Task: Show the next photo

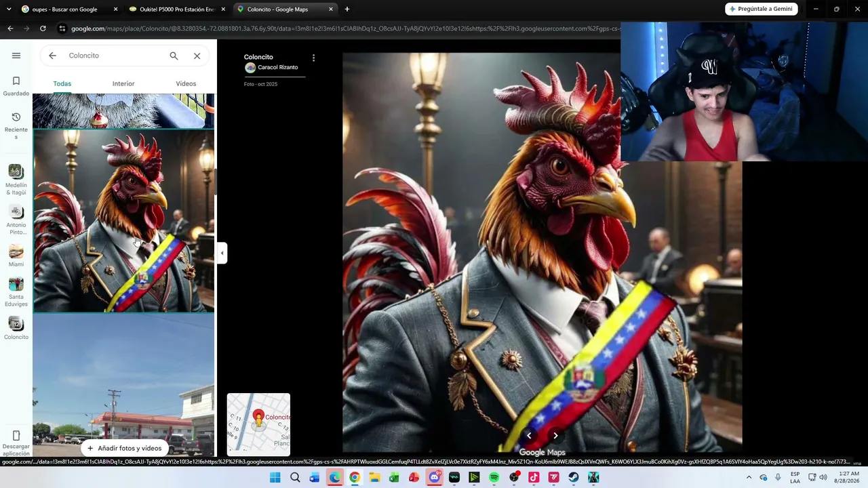Action: pos(555,436)
